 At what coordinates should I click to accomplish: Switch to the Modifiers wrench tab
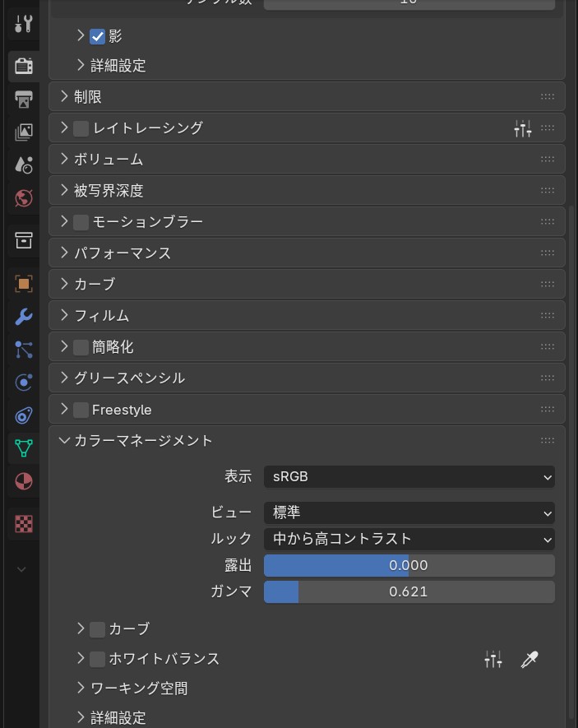point(23,317)
